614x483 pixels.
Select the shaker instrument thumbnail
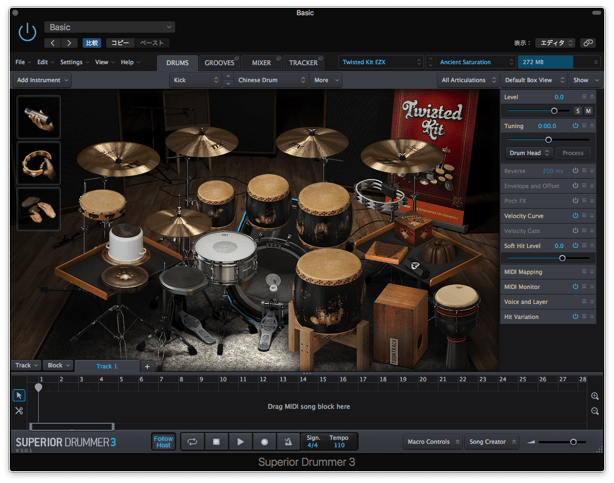pos(39,117)
